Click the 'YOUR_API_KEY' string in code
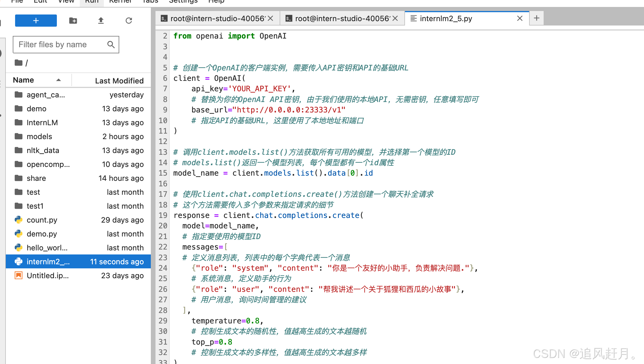 tap(260, 89)
